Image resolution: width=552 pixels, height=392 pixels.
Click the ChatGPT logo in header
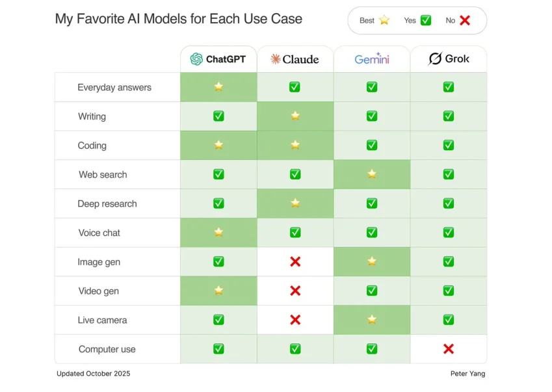point(196,59)
